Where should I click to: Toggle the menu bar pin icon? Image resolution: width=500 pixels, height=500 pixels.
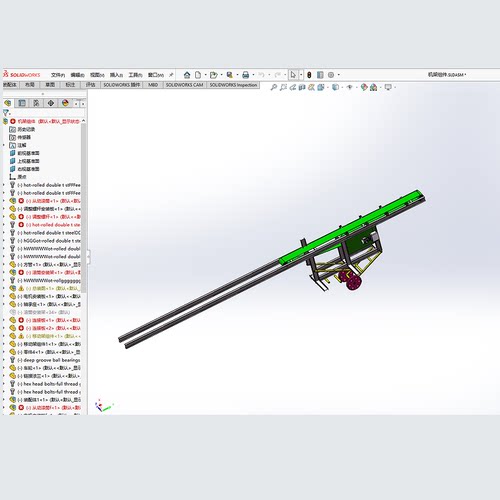coord(171,75)
